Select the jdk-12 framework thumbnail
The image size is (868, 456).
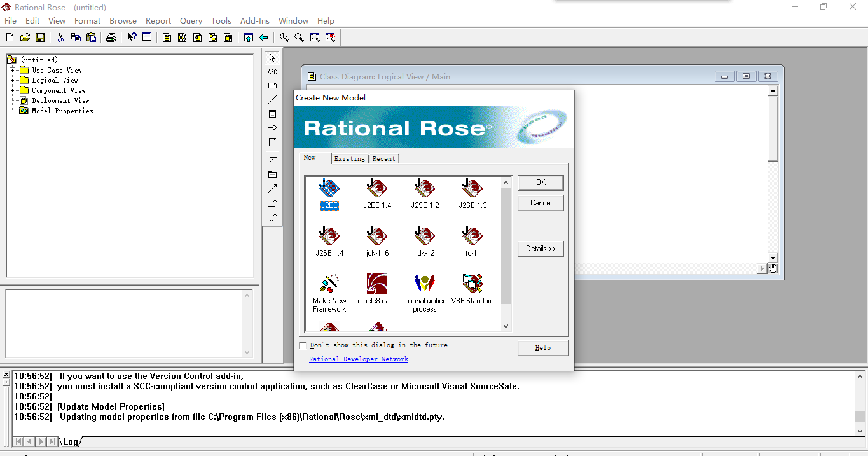pyautogui.click(x=424, y=242)
